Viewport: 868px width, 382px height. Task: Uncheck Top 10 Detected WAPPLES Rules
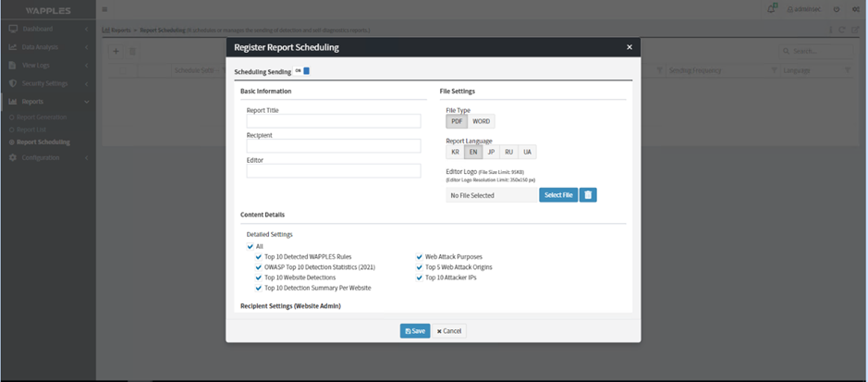(259, 256)
